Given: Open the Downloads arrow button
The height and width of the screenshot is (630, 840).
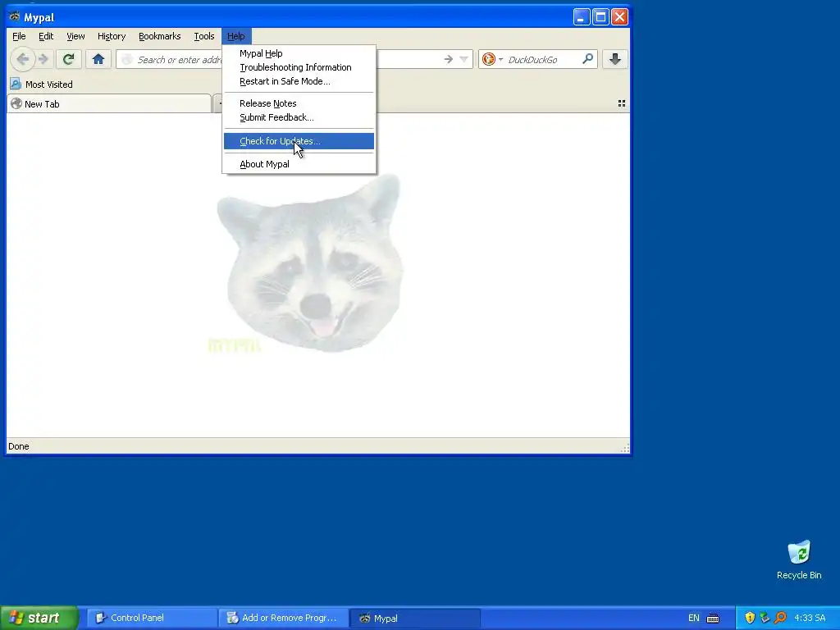Looking at the screenshot, I should 615,59.
